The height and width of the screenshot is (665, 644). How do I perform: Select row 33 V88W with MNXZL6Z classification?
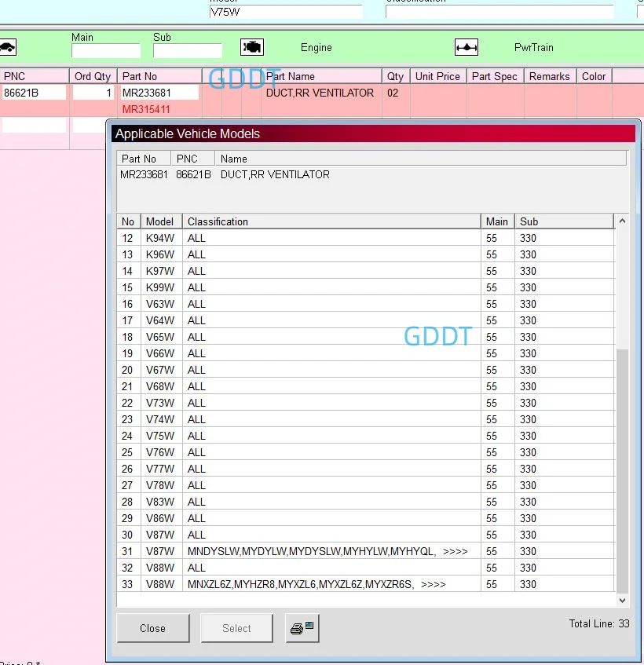pos(366,584)
